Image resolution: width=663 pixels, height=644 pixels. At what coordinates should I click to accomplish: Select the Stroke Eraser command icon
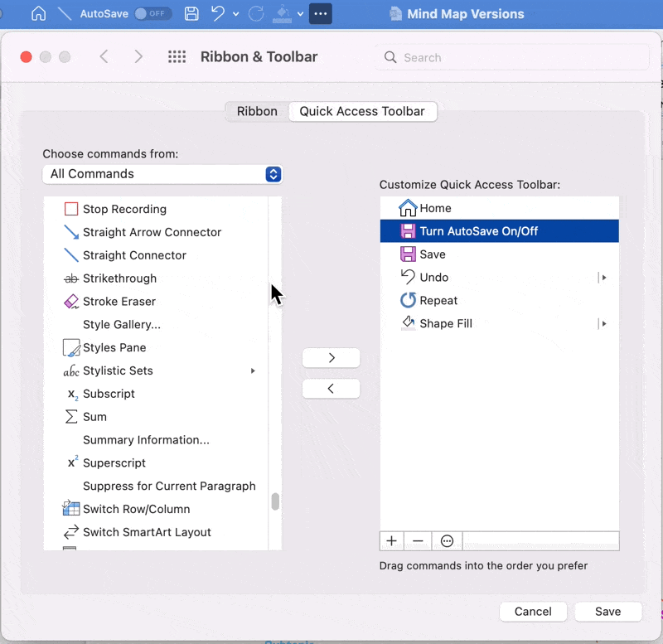71,302
